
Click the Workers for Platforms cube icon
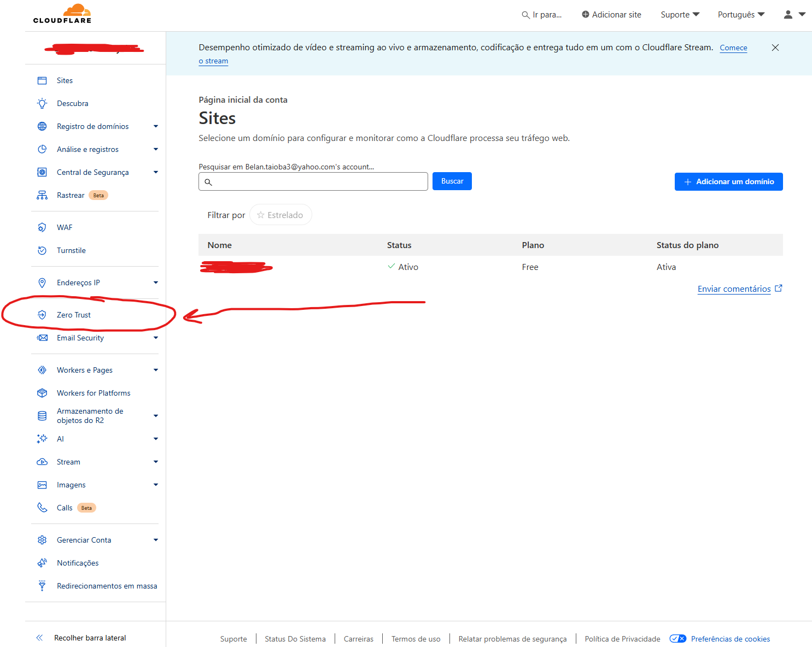(42, 393)
